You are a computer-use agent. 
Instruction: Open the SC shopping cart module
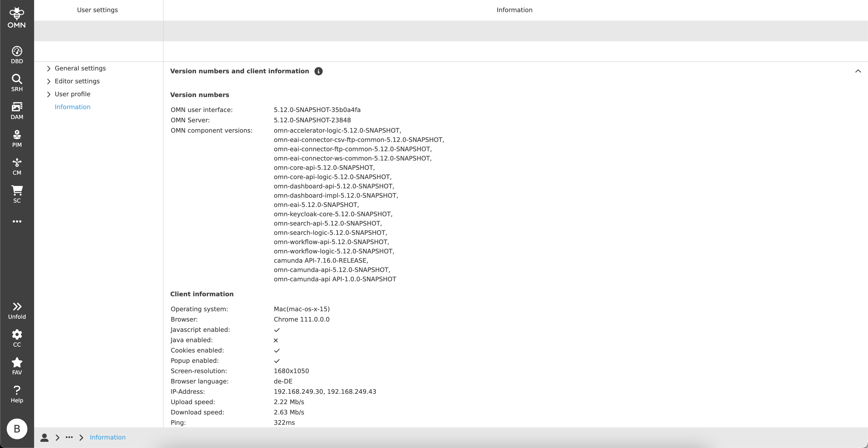tap(17, 193)
